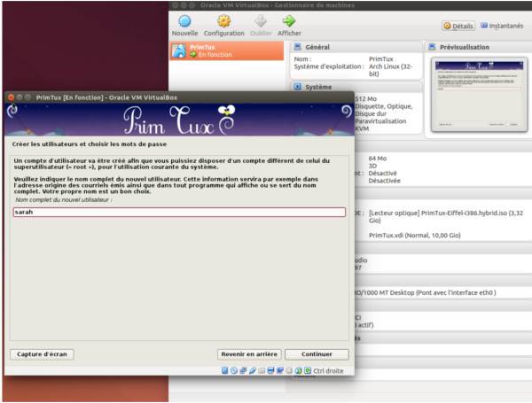Click the mouse integration icon in VM status bar
Image resolution: width=532 pixels, height=403 pixels.
[x=298, y=370]
